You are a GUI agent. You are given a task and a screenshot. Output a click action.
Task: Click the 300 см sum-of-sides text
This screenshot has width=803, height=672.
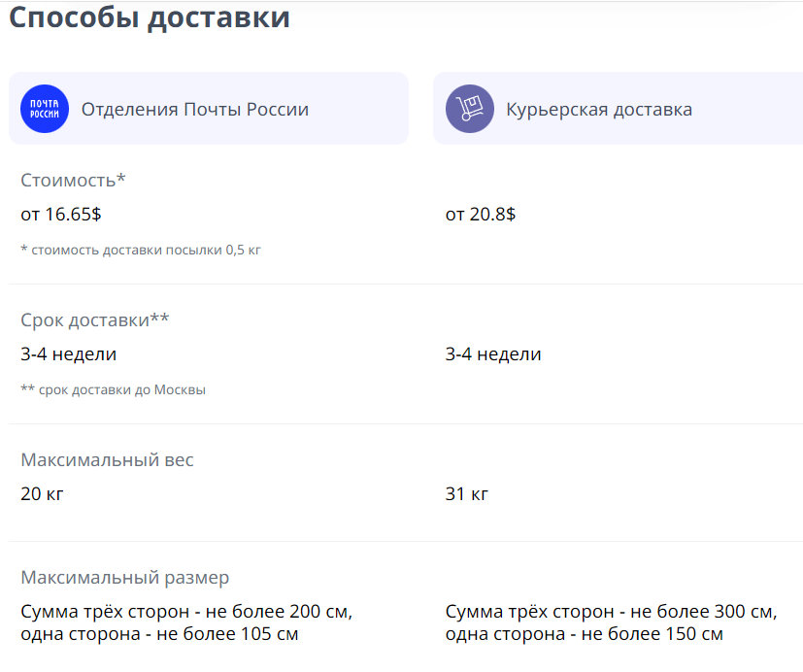[612, 612]
